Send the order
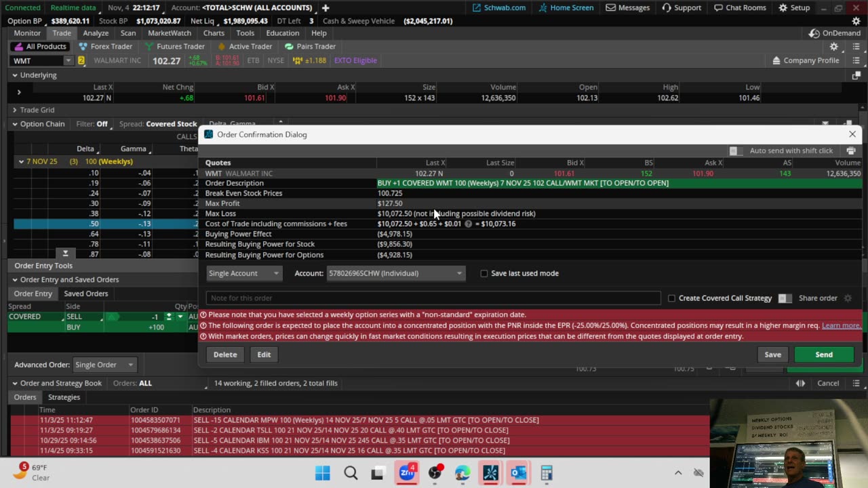The image size is (868, 488). pyautogui.click(x=824, y=354)
